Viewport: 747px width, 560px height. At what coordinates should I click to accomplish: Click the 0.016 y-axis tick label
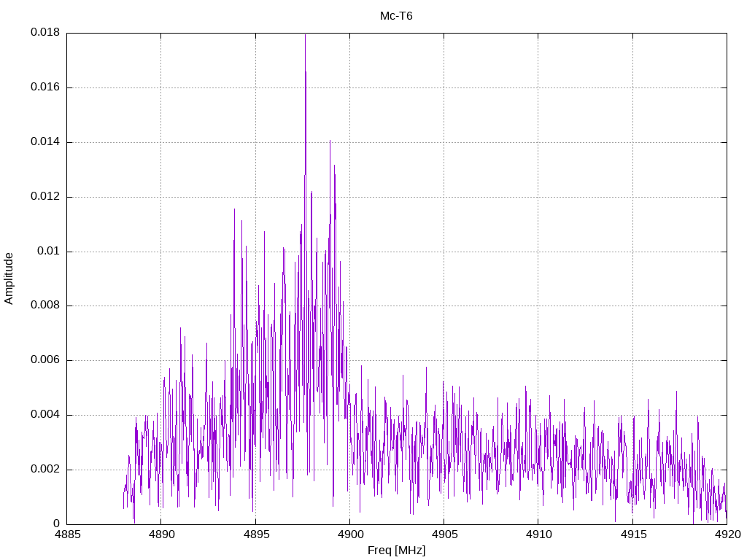coord(45,87)
